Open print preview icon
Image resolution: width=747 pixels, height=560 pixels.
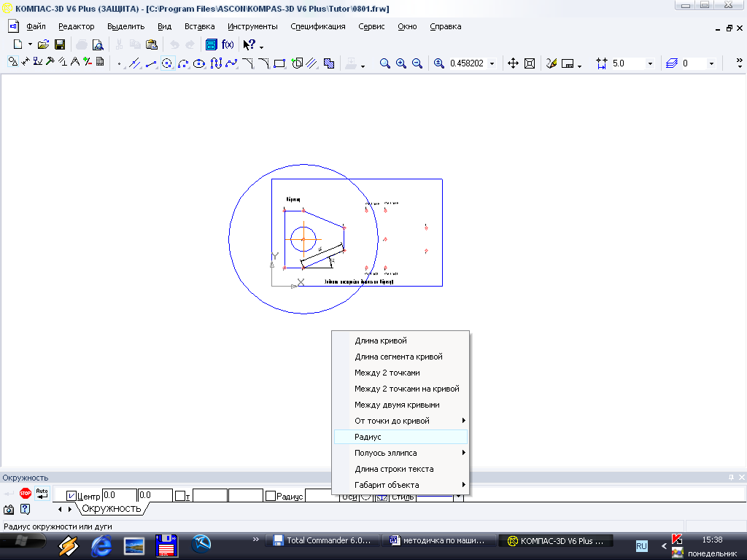pos(98,44)
